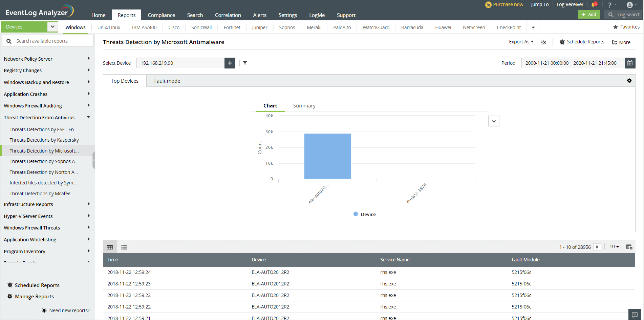Open the Export As dropdown
Screen dimensions: 644x320
pyautogui.click(x=521, y=42)
